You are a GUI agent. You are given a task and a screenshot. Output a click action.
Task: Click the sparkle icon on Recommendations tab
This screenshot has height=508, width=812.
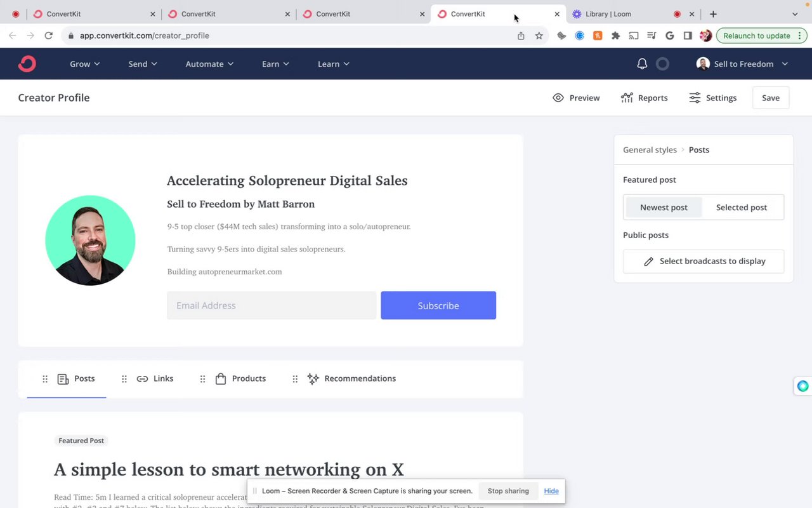click(x=313, y=379)
